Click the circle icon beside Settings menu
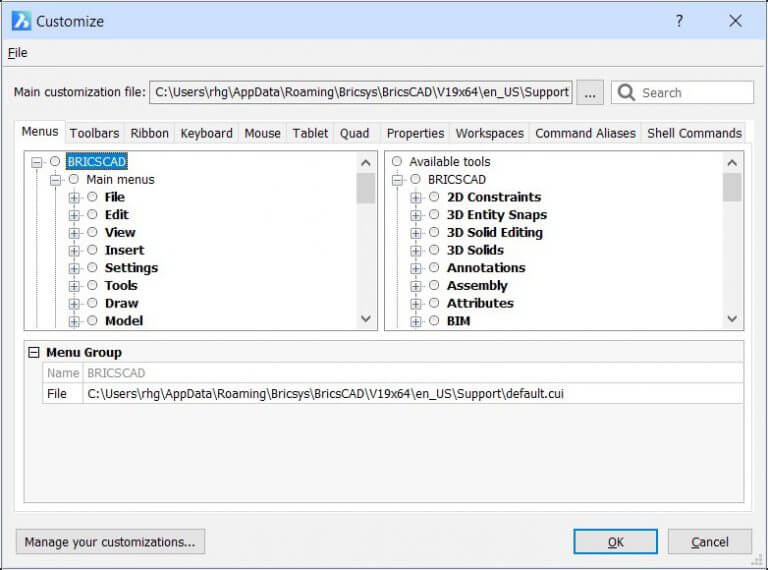This screenshot has width=768, height=570. 92,267
